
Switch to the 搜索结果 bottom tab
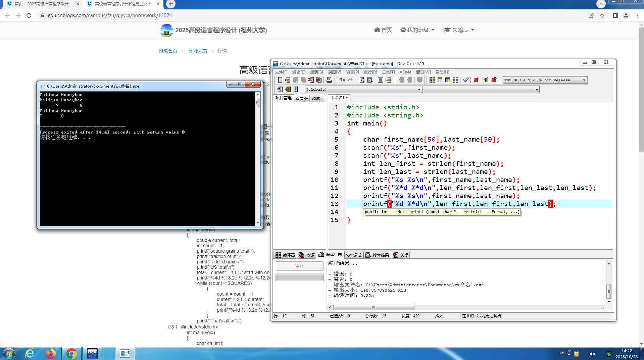(x=378, y=255)
